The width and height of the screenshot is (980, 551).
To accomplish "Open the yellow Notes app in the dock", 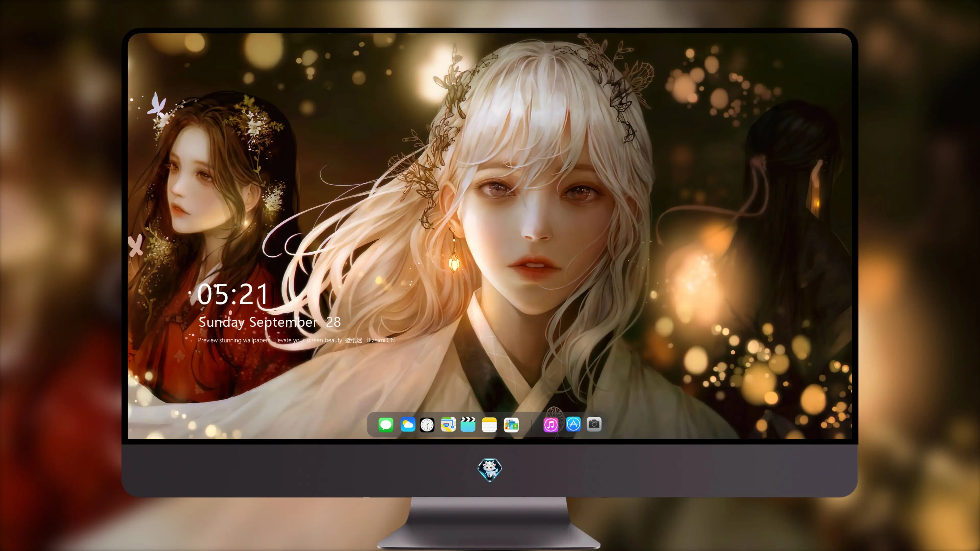I will click(489, 424).
